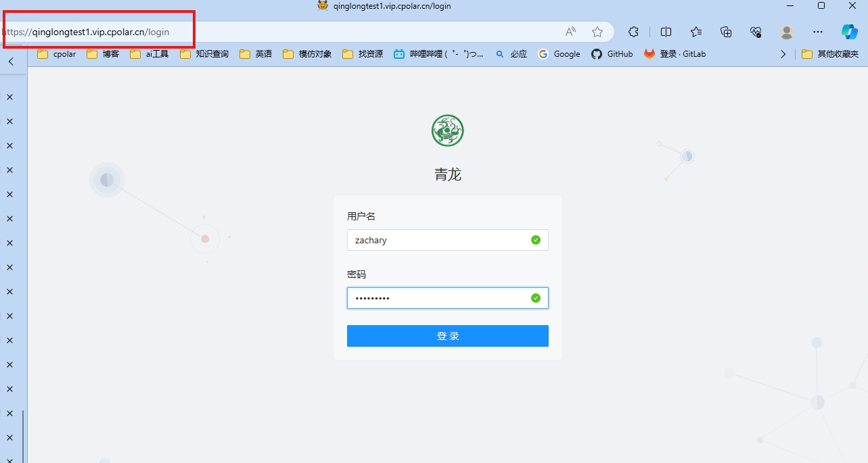The image size is (868, 463).
Task: Open the 登录 · GitLab bookmark
Action: coord(675,54)
